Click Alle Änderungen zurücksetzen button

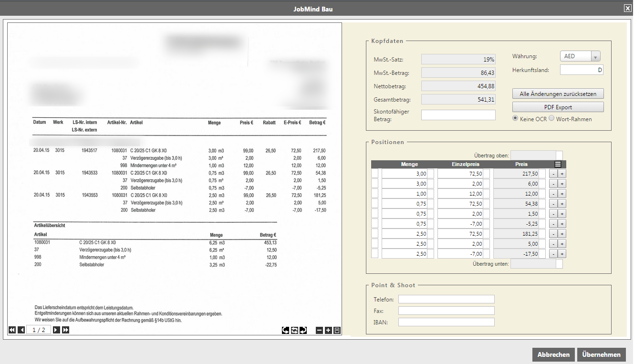558,94
